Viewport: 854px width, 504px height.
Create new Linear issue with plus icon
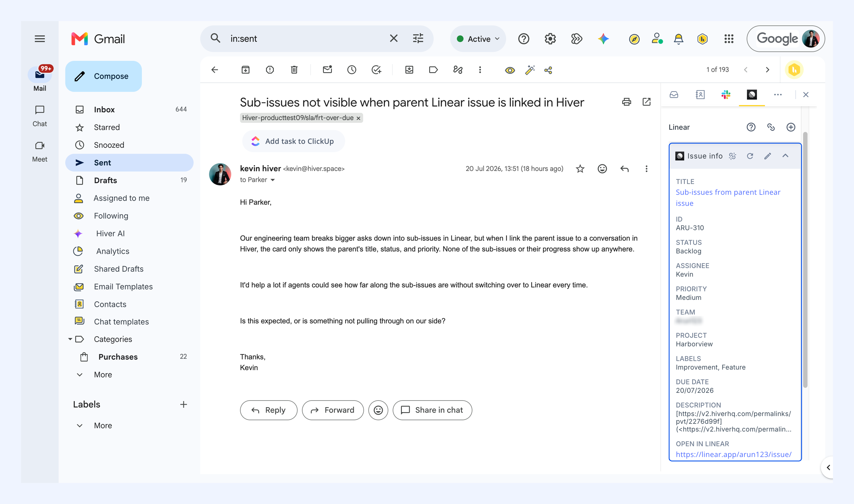click(791, 127)
